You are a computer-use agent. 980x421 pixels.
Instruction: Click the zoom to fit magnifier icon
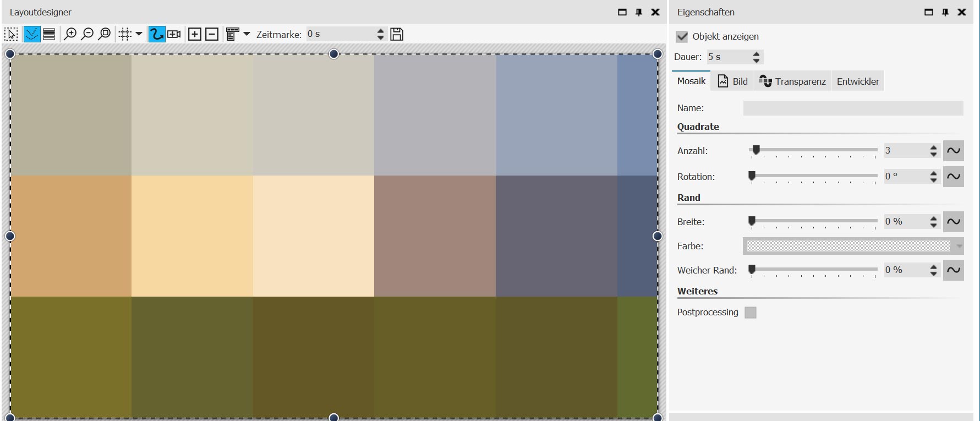coord(104,34)
